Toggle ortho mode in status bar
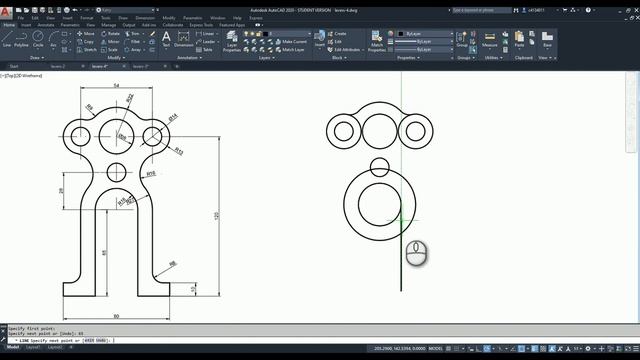The image size is (640, 360). 479,349
